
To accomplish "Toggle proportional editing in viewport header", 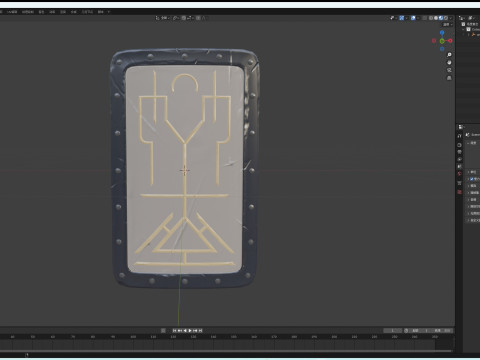I will [198, 18].
